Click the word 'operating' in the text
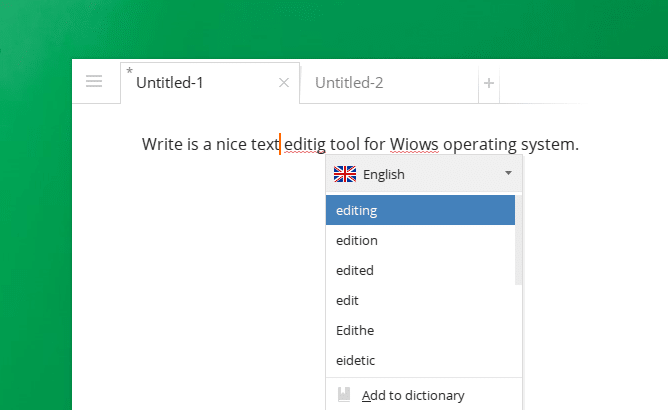The height and width of the screenshot is (410, 668). (480, 145)
